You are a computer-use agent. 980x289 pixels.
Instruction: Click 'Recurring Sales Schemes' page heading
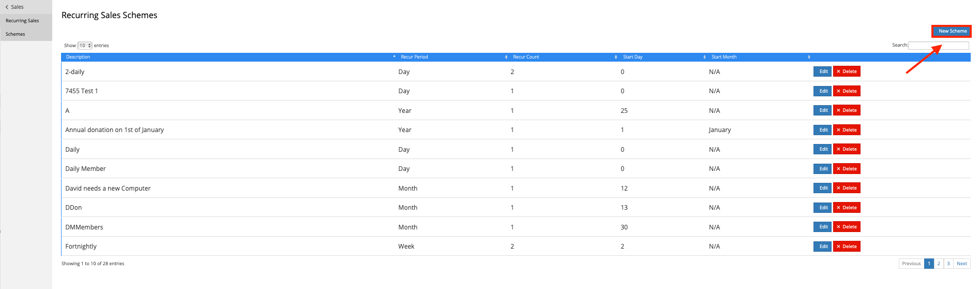[x=109, y=16]
